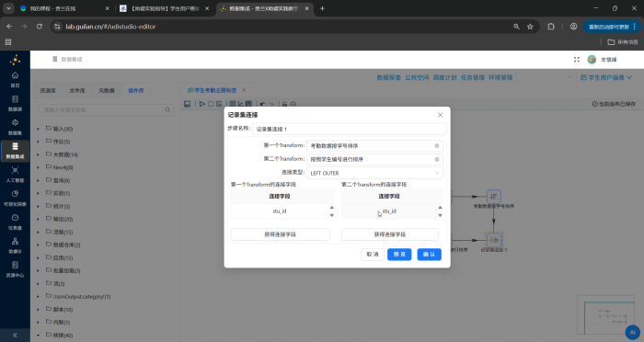
Task: Clear the 第一个Transform field value
Action: [437, 146]
